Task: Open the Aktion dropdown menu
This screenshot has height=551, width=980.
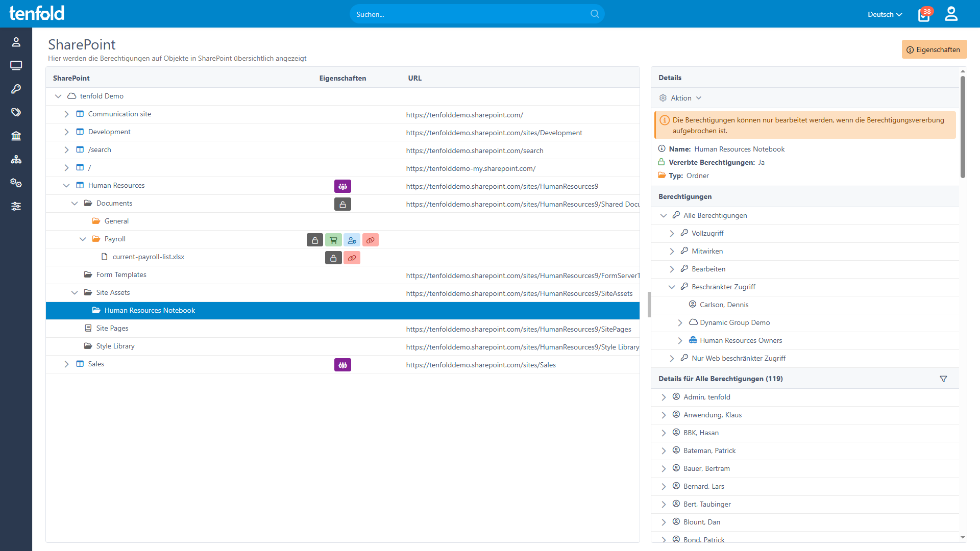Action: point(681,98)
